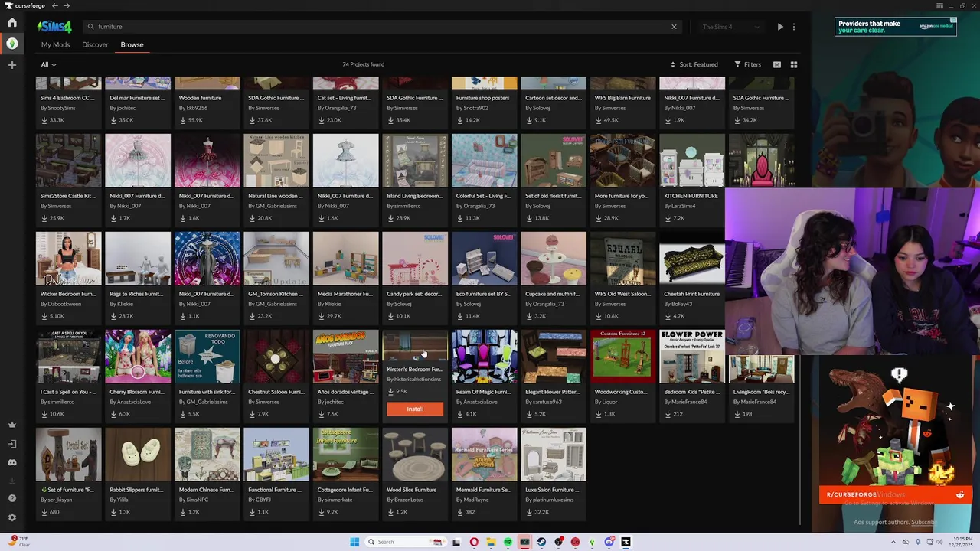Open the Steam taskbar icon
Screen dimensions: 980x551
click(x=541, y=543)
